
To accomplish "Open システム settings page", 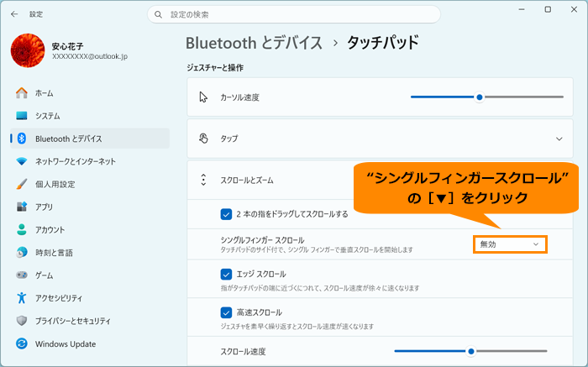I will [90, 116].
